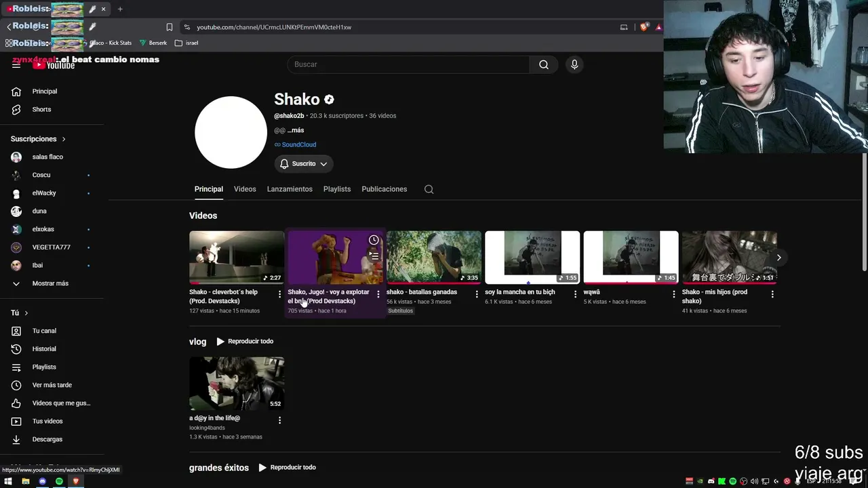Image resolution: width=868 pixels, height=488 pixels.
Task: Switch to the Publicaciones tab
Action: click(x=384, y=189)
